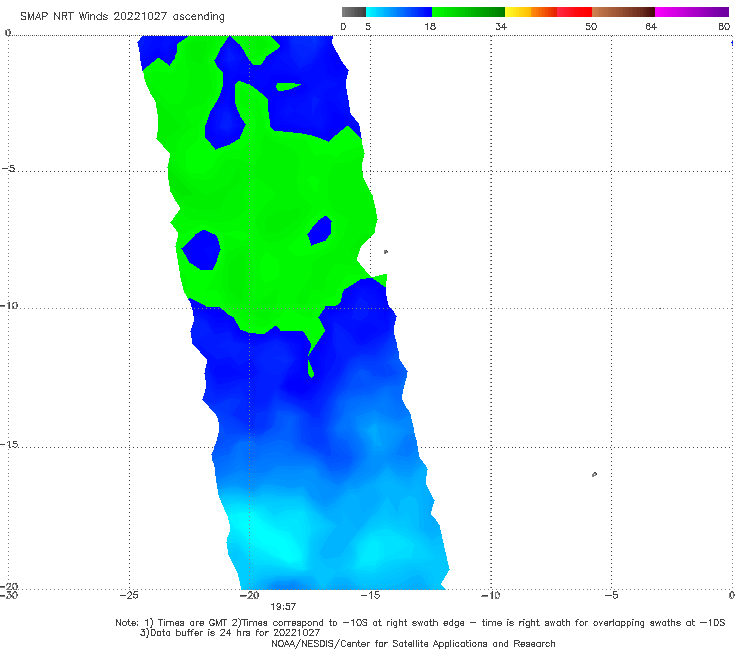Click the note line starting 'Note: 1) Times are GMT'
Image resolution: width=740 pixels, height=650 pixels.
420,623
